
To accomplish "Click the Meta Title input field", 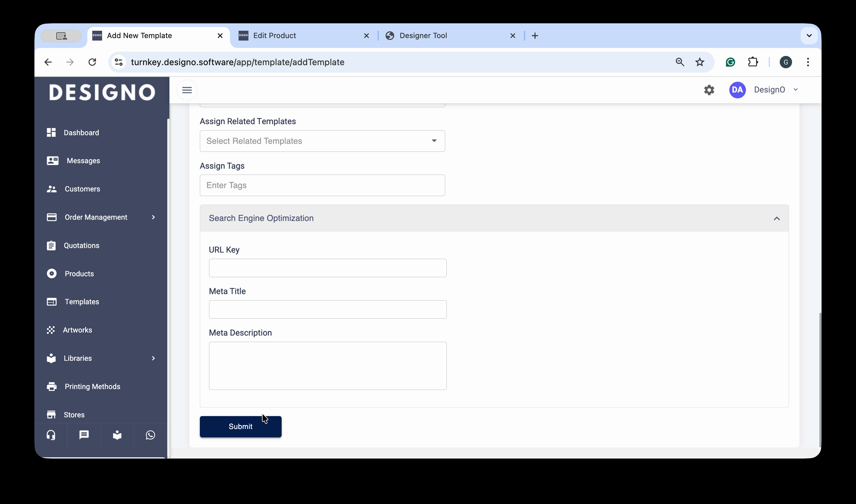I will pyautogui.click(x=327, y=309).
